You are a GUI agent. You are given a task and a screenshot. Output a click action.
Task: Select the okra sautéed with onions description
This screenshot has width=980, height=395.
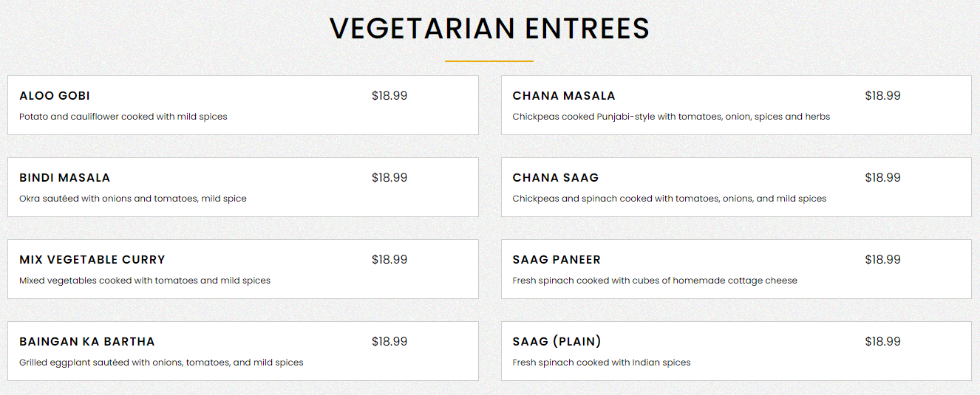[x=133, y=199]
